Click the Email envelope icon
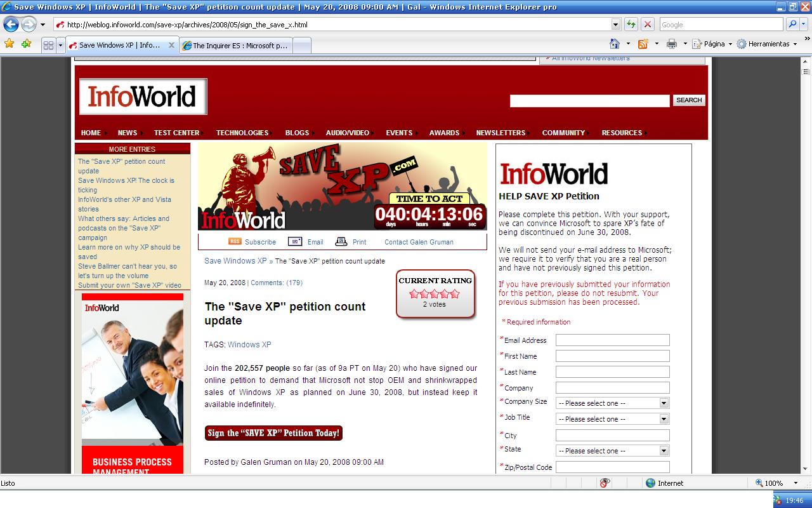This screenshot has width=812, height=508. [x=295, y=241]
